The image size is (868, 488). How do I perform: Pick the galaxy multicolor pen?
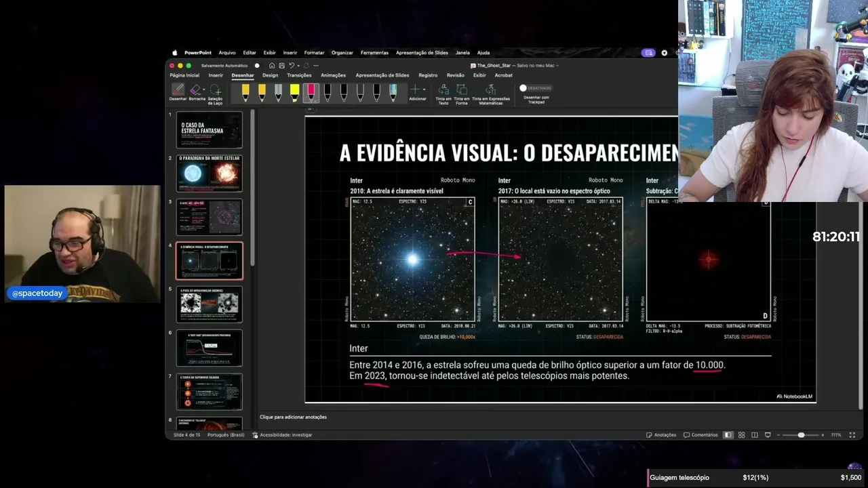pos(393,92)
